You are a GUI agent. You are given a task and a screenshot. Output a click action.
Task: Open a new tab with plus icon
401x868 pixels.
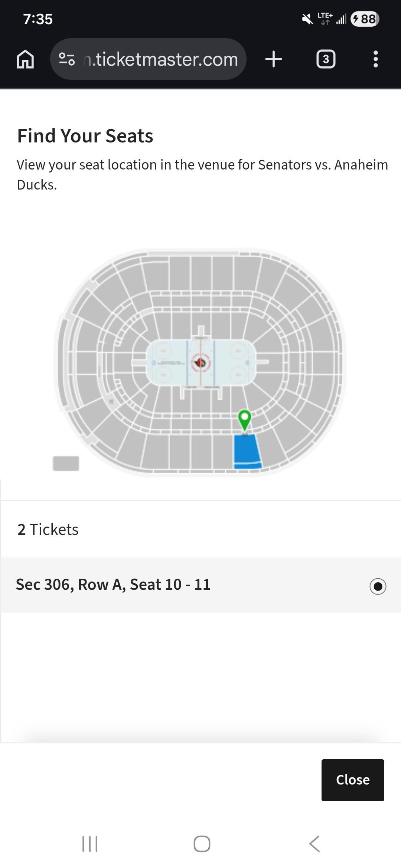click(274, 59)
